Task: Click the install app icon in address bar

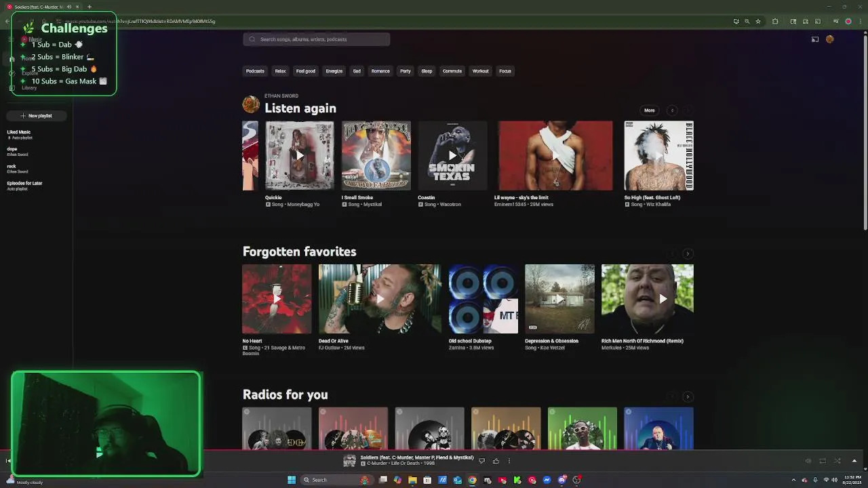Action: click(736, 21)
